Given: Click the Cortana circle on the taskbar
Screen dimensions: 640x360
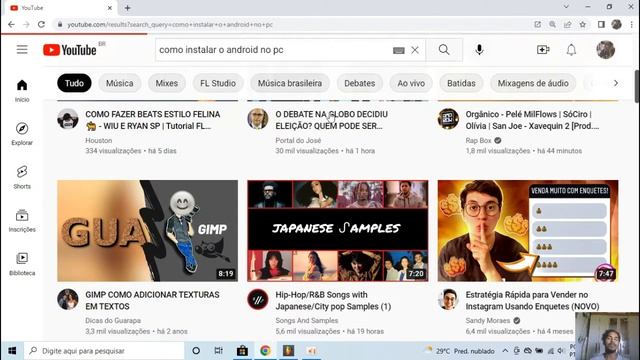Looking at the screenshot, I should pyautogui.click(x=196, y=351).
